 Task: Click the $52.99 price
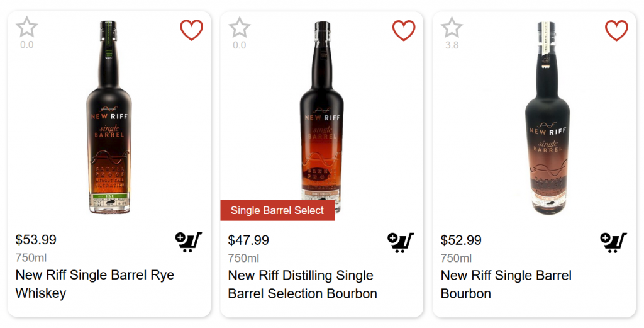click(x=461, y=240)
